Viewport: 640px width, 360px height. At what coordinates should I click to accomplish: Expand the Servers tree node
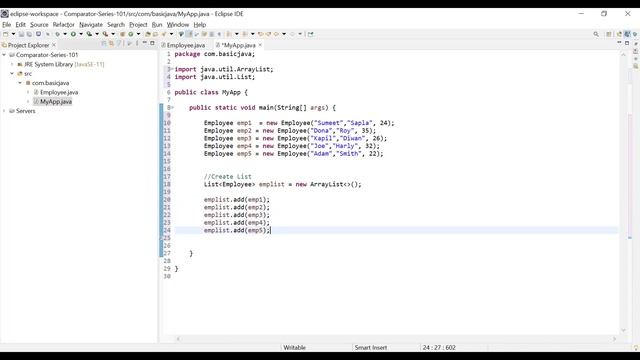[4, 111]
